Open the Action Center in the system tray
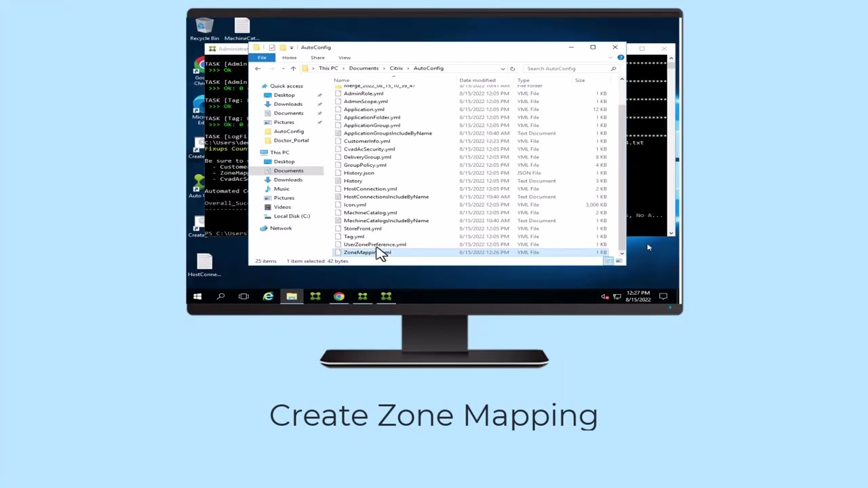Screen dimensions: 868x488 663,296
